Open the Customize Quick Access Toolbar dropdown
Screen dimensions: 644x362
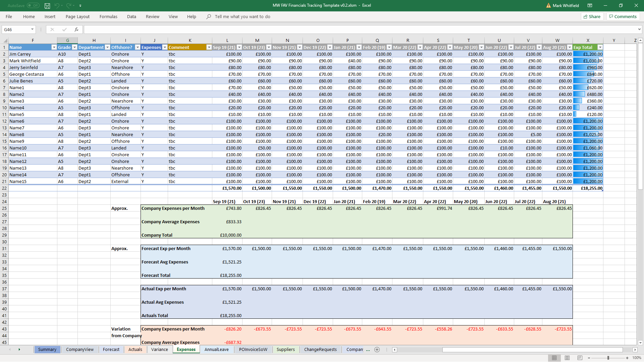[x=80, y=6]
